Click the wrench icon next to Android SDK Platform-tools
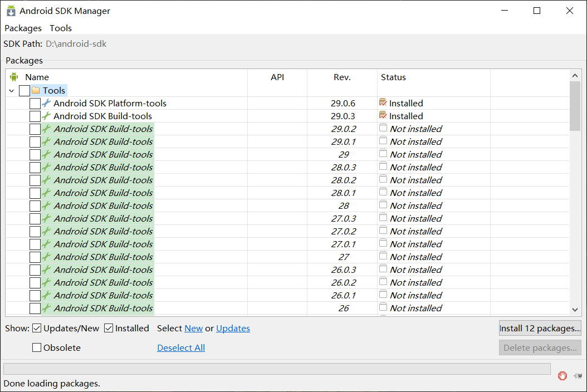This screenshot has height=392, width=587. pyautogui.click(x=46, y=103)
